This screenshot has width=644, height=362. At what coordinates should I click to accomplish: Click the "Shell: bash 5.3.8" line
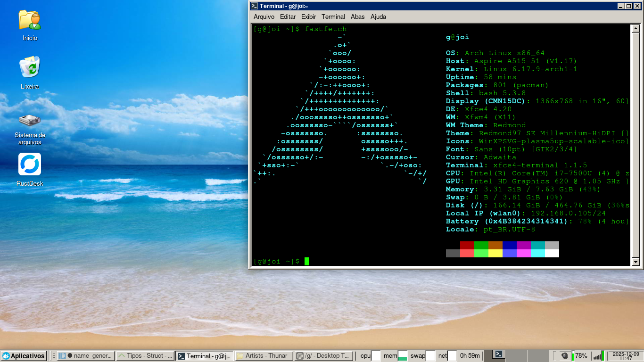point(486,93)
